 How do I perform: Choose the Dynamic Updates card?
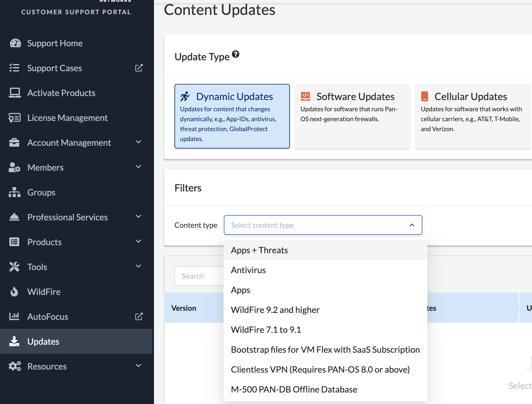point(232,116)
